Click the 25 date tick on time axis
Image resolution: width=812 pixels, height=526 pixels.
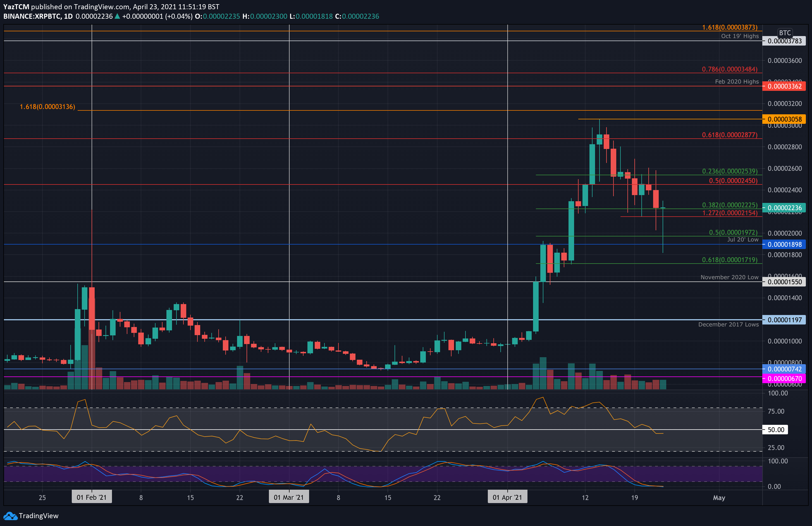(42, 498)
